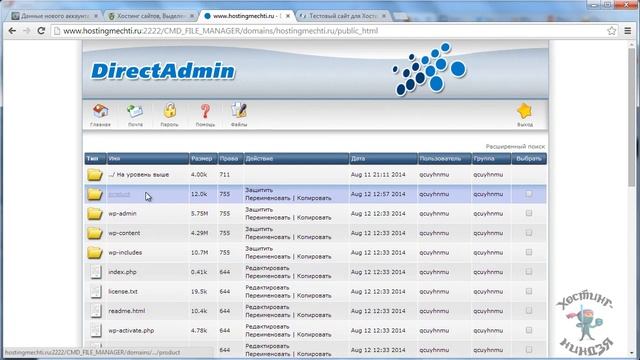Select the checkbox for index.php
640x360 pixels.
[529, 272]
